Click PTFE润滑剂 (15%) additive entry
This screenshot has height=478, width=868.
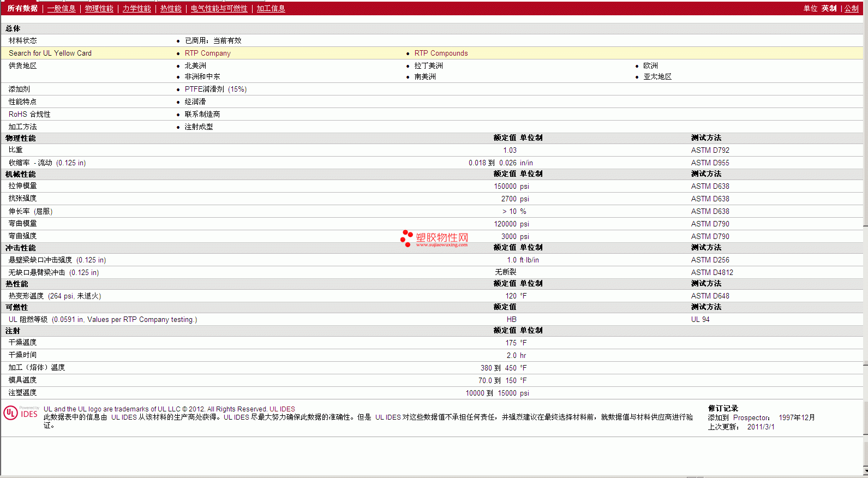215,89
